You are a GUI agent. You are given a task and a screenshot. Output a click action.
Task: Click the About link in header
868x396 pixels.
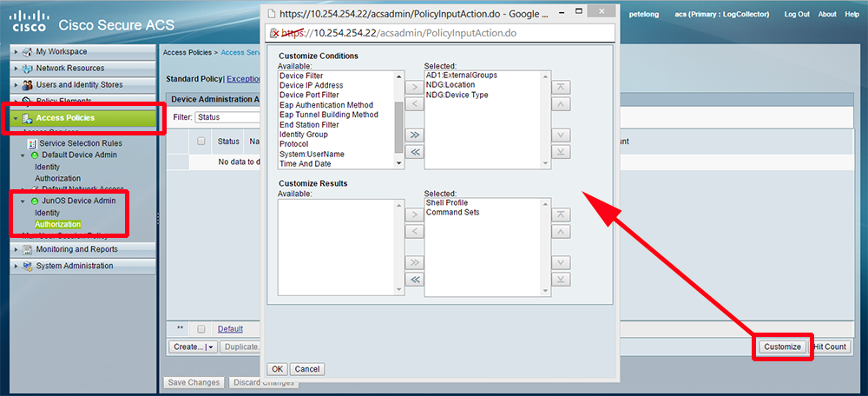[827, 15]
